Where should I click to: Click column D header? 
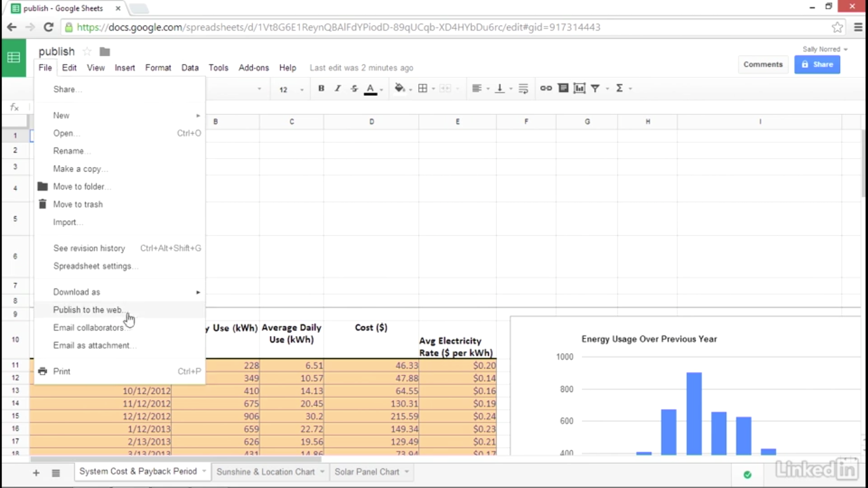pyautogui.click(x=372, y=121)
